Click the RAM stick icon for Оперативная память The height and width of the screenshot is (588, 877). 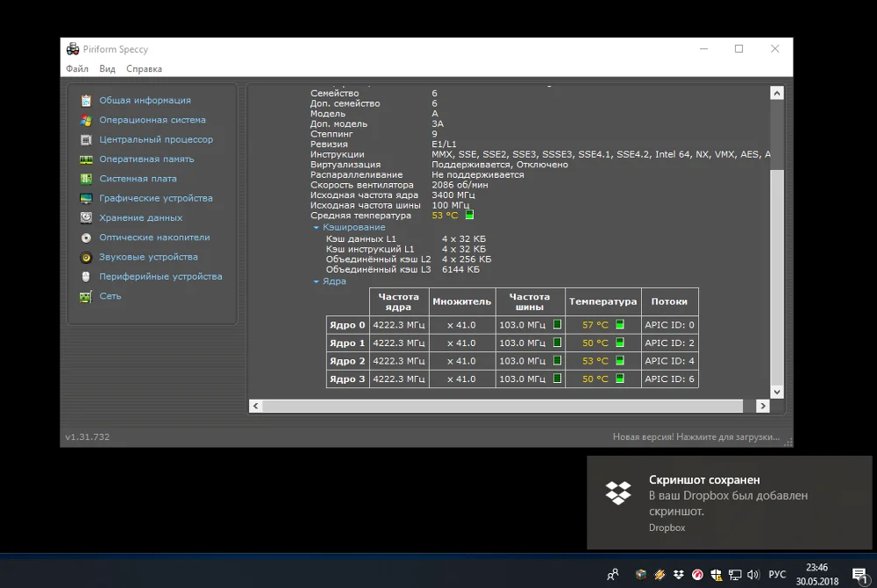(x=86, y=159)
